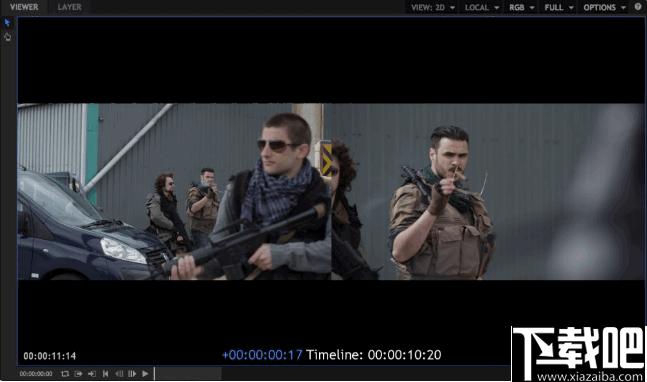Click the playhead marker on the scrub bar
Screen dimensions: 647x382
154,373
